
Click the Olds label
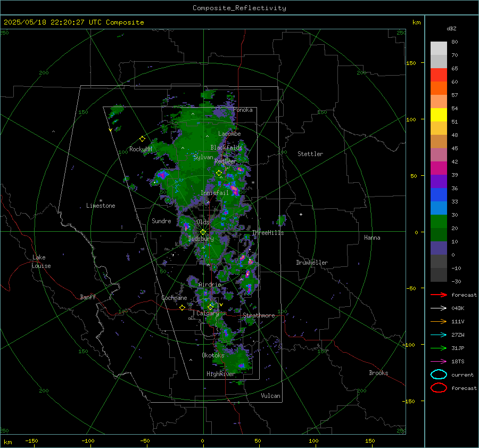click(x=203, y=222)
